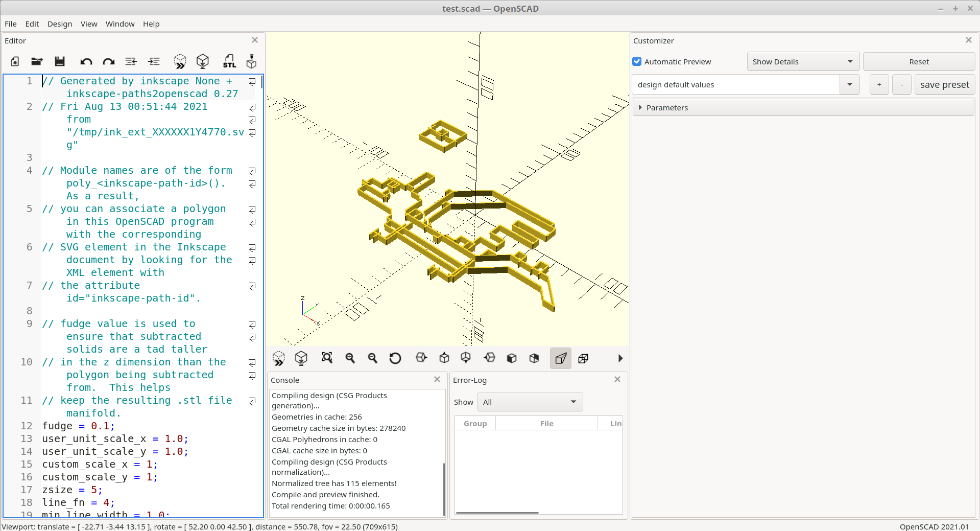Click the 'Normalized tree has 115 elements!' line

[x=334, y=483]
